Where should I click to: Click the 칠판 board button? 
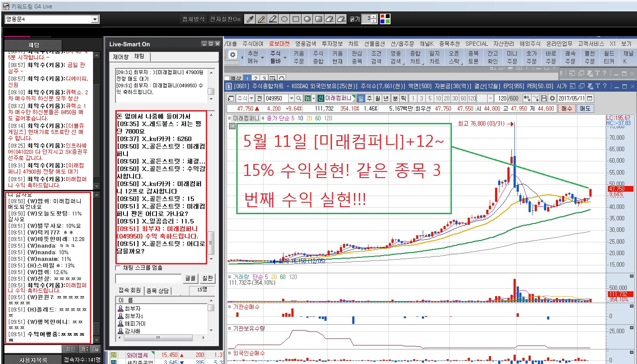coord(208,279)
